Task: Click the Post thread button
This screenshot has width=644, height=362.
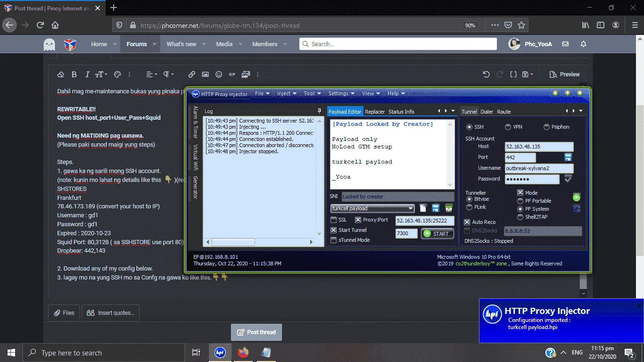Action: click(x=256, y=332)
